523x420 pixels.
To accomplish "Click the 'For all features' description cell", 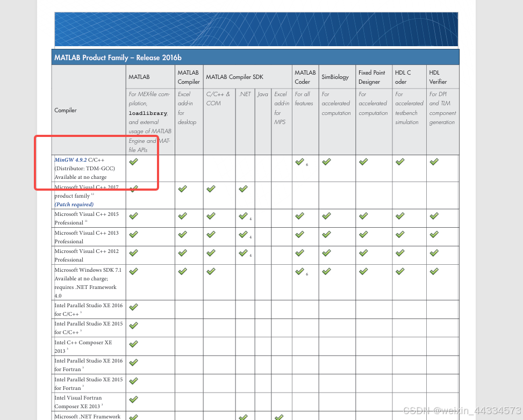I will [x=305, y=122].
